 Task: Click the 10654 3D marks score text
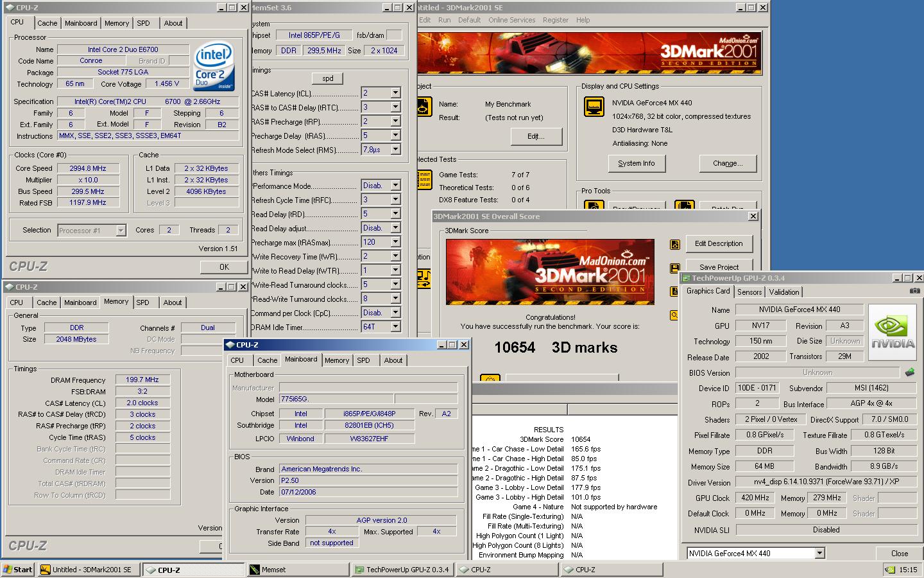(556, 347)
